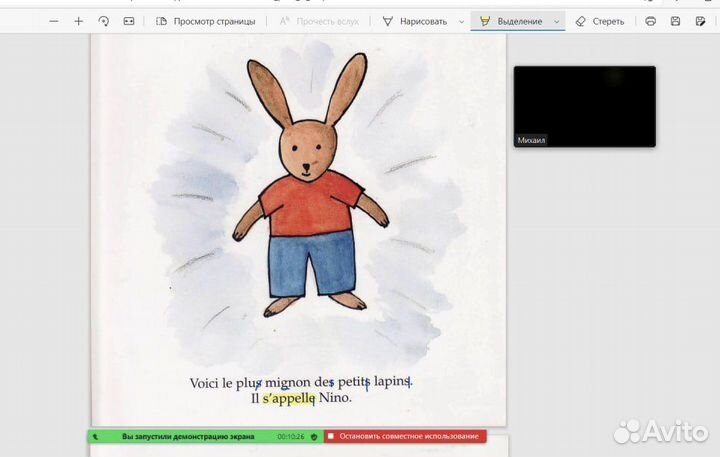Expand the Нарисовать dropdown arrow

461,22
